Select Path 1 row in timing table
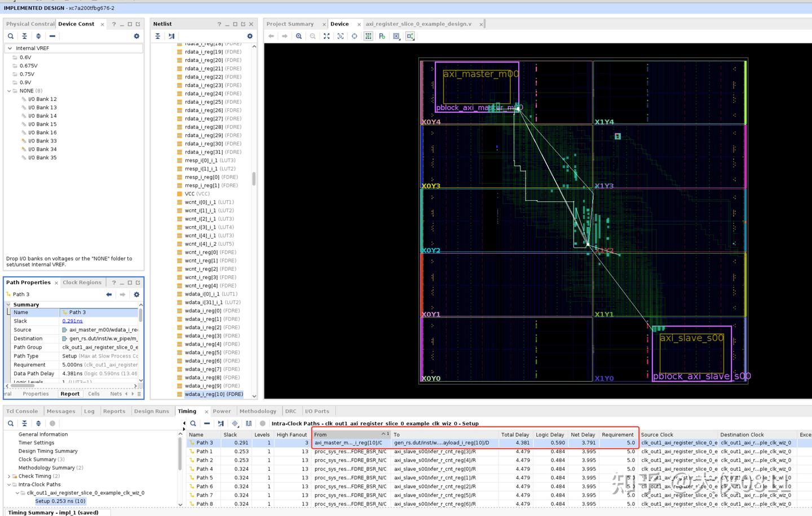The height and width of the screenshot is (516, 812). pos(204,452)
